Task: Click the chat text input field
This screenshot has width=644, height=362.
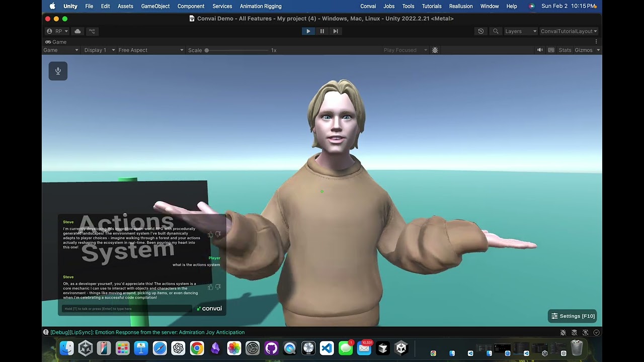Action: pos(127,309)
